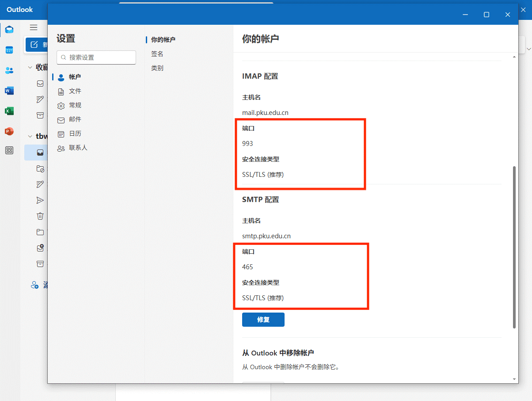Open the Inbox icon under 收藏 favorites

pos(40,83)
